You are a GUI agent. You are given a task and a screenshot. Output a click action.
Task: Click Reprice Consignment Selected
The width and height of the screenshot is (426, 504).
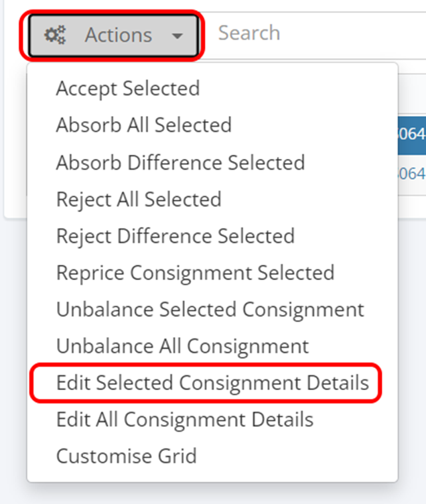[195, 273]
